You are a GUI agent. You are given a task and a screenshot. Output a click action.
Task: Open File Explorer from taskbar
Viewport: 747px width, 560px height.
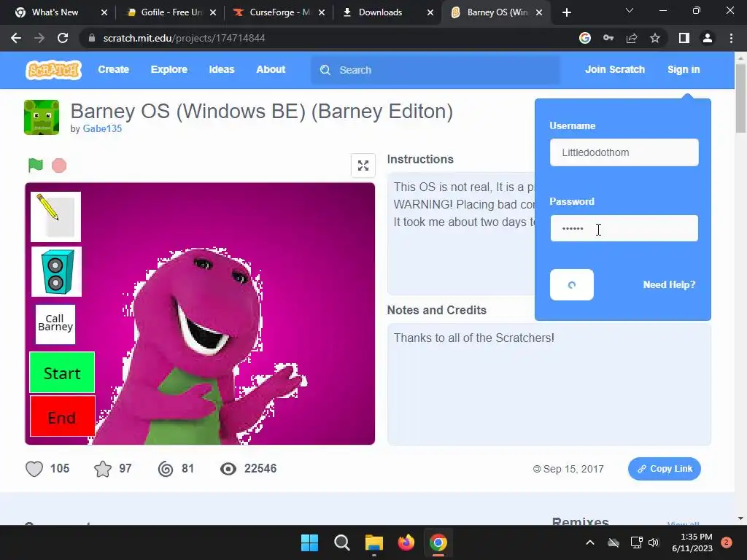pyautogui.click(x=374, y=542)
